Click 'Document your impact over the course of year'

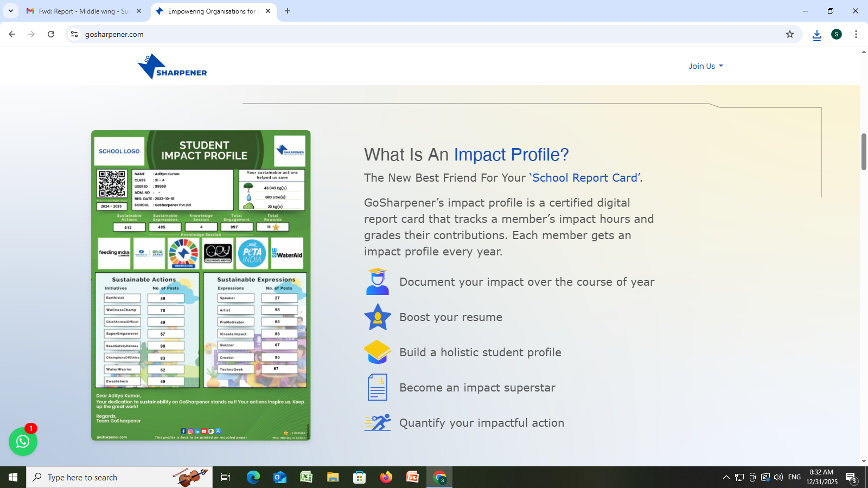[527, 282]
